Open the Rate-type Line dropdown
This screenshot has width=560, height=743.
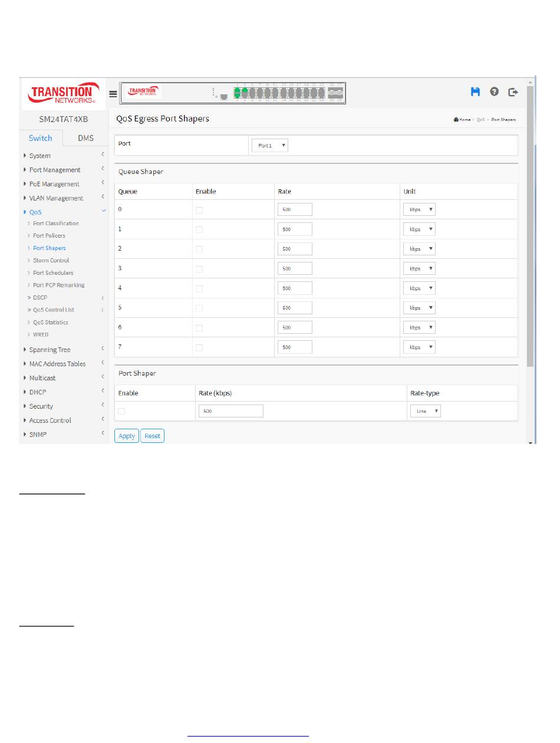[425, 412]
